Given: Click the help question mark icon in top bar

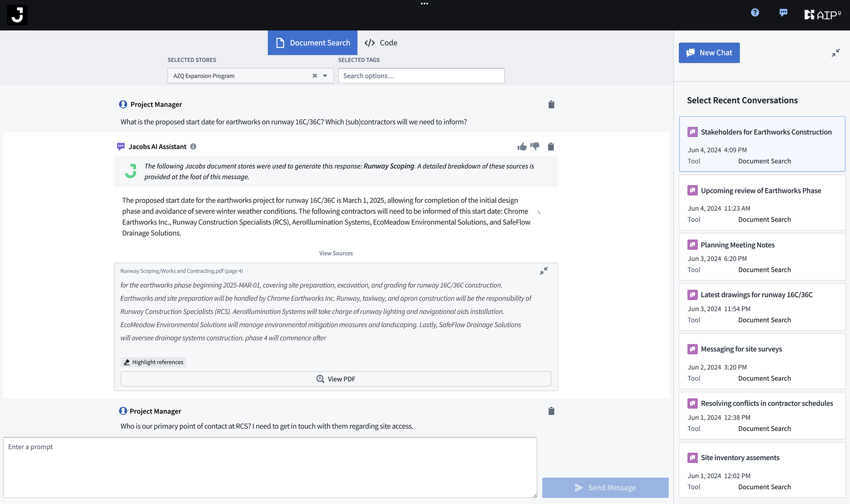Looking at the screenshot, I should (x=755, y=12).
